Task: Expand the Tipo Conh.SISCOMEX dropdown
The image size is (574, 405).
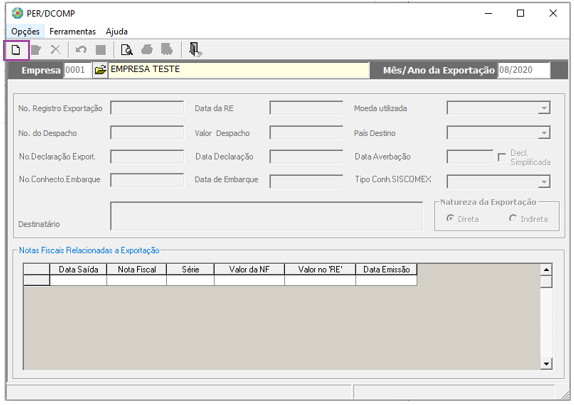Action: [x=544, y=182]
